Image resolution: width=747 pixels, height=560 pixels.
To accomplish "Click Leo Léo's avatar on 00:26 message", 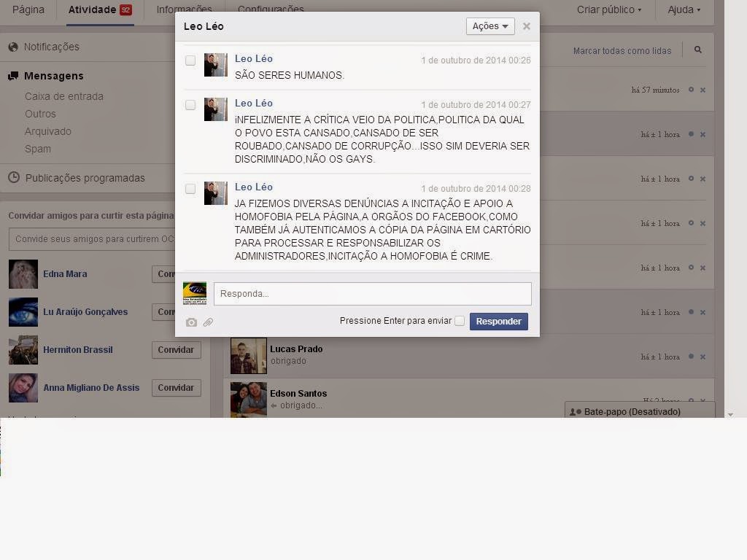I will (x=216, y=65).
